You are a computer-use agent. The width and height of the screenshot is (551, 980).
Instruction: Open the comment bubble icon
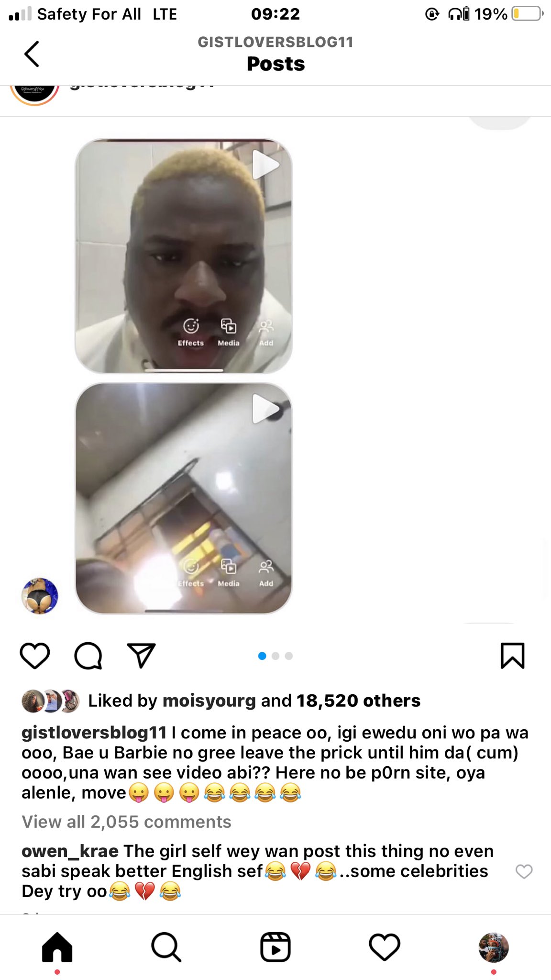pyautogui.click(x=88, y=656)
